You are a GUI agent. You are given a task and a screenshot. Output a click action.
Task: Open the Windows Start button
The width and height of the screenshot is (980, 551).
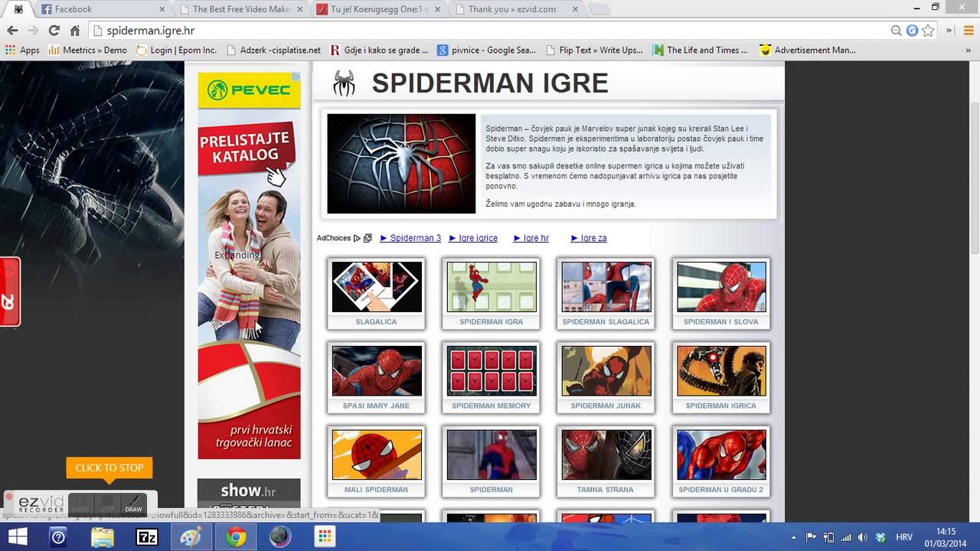coord(16,537)
